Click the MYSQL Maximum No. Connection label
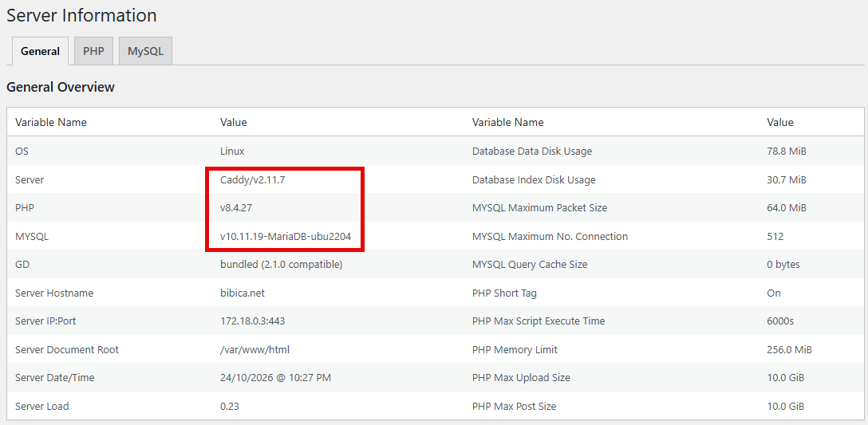 pyautogui.click(x=550, y=237)
